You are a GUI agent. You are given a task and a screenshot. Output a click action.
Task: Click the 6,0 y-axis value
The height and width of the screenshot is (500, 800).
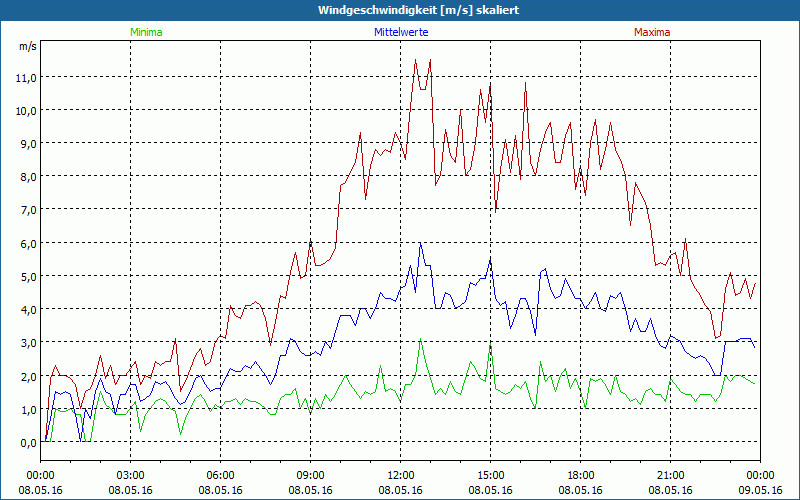(29, 244)
